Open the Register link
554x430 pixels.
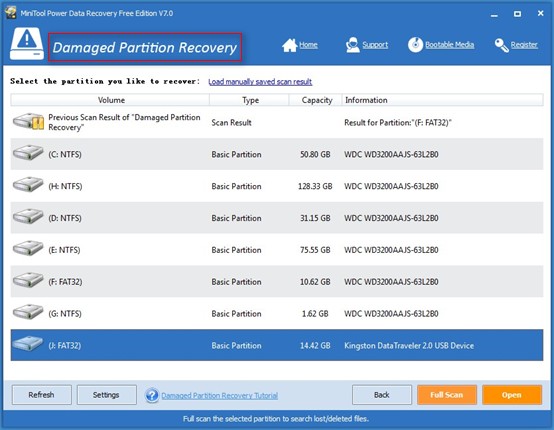click(x=524, y=45)
